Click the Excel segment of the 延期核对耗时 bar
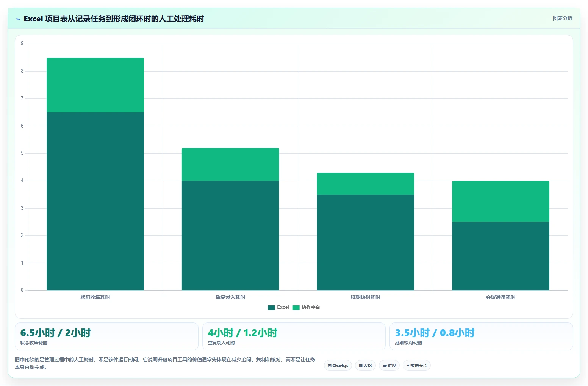The image size is (588, 386). coord(366,242)
